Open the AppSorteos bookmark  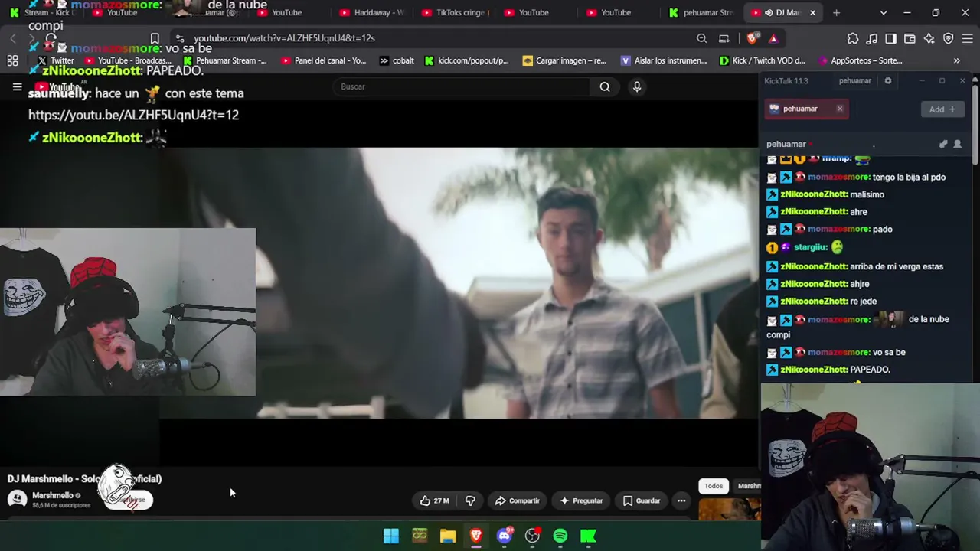point(860,60)
